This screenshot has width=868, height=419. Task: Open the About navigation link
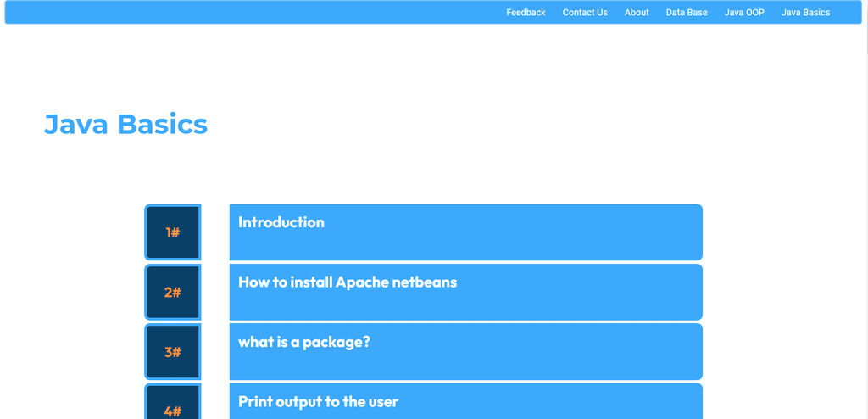point(637,12)
